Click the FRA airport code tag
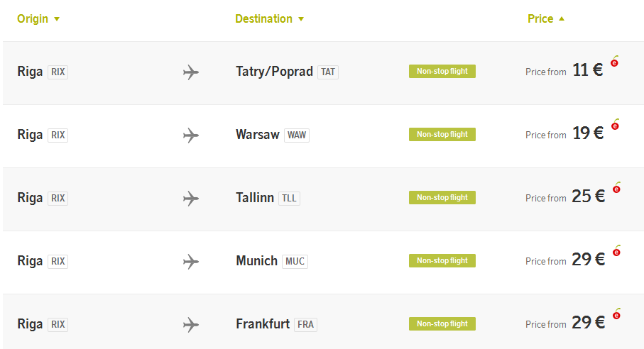This screenshot has width=644, height=349. coord(305,324)
